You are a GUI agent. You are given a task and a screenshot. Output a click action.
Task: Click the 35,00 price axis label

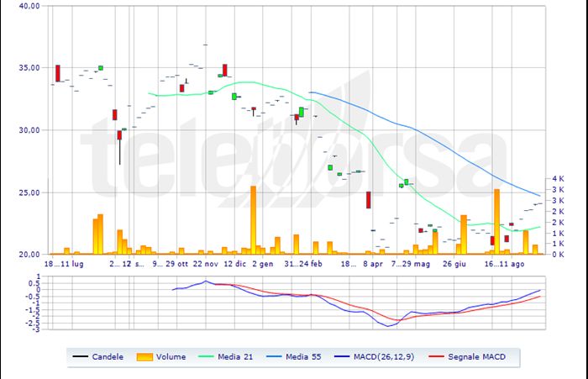[x=29, y=68]
